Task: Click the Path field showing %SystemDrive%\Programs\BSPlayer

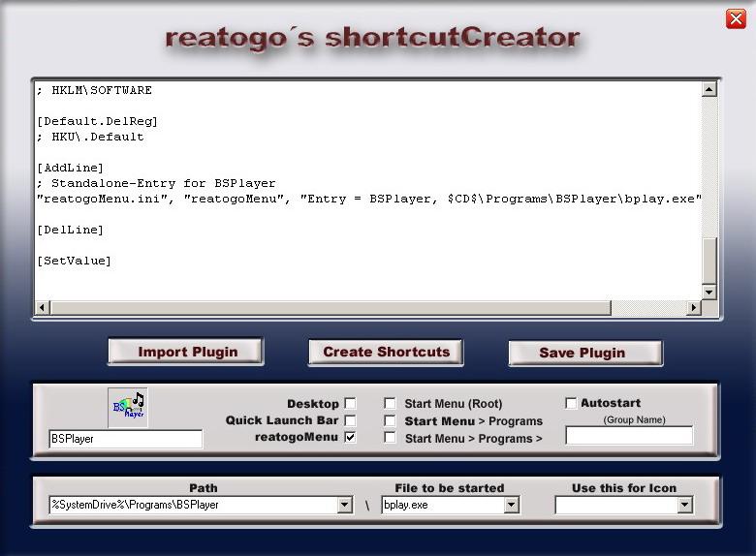Action: (x=194, y=505)
